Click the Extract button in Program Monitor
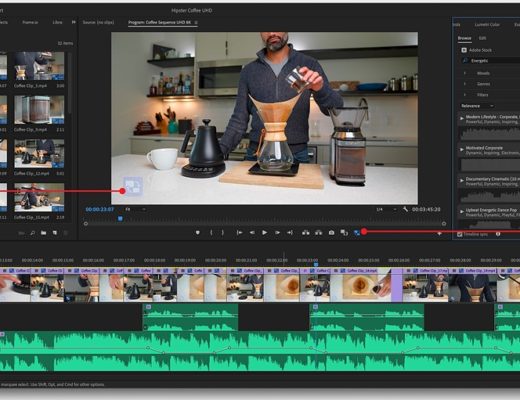 [x=319, y=232]
